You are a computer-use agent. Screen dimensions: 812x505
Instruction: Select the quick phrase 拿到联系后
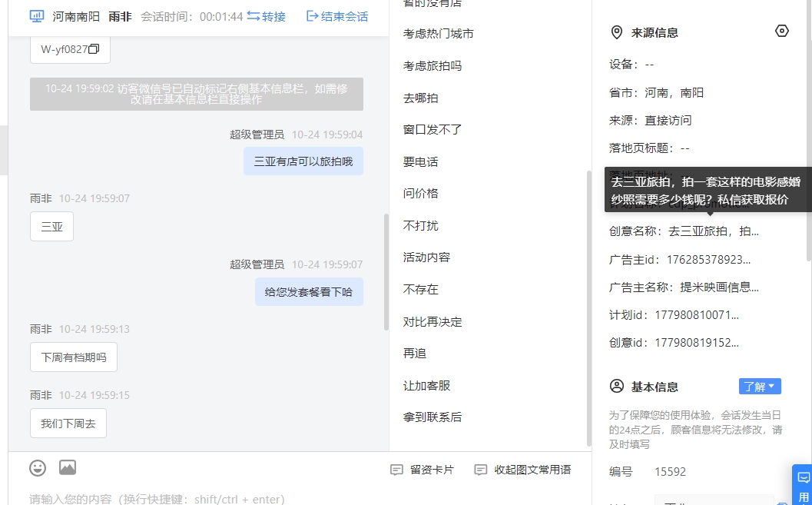pyautogui.click(x=433, y=417)
